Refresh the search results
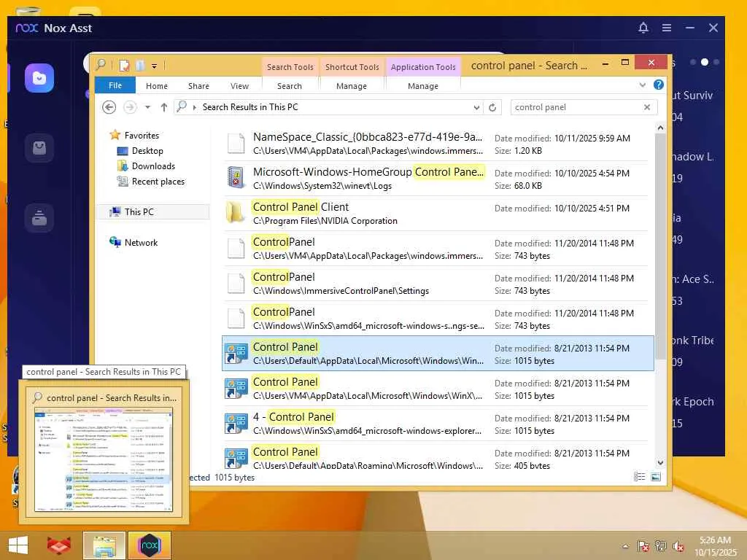The width and height of the screenshot is (747, 560). tap(492, 107)
